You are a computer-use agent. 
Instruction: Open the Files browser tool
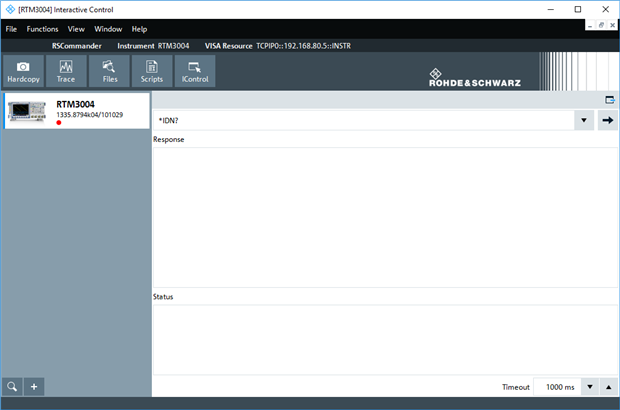coord(110,71)
